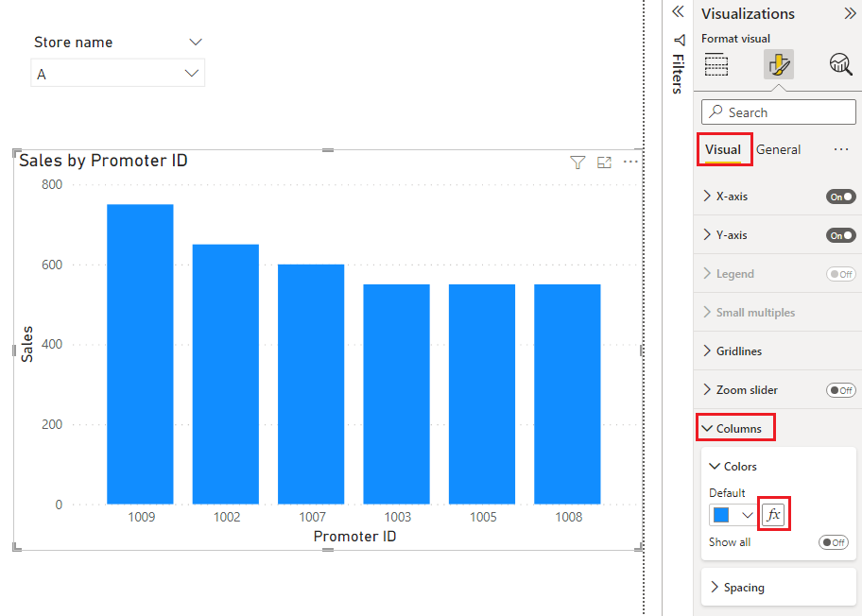Turn off the Y-axis toggle
Screen dimensions: 862x616
[x=840, y=235]
